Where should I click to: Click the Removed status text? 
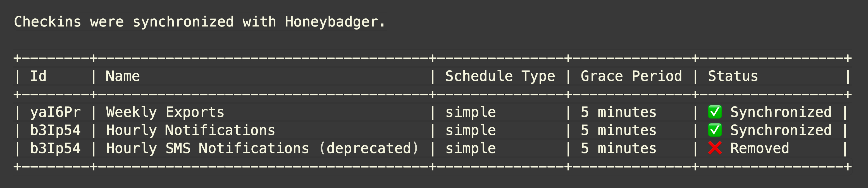coord(760,148)
